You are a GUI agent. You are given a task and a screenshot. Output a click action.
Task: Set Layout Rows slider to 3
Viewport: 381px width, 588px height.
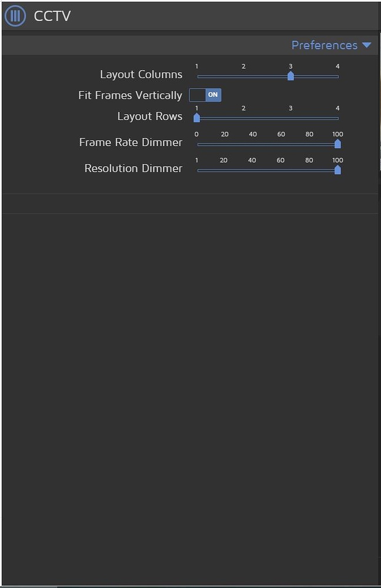tap(290, 118)
